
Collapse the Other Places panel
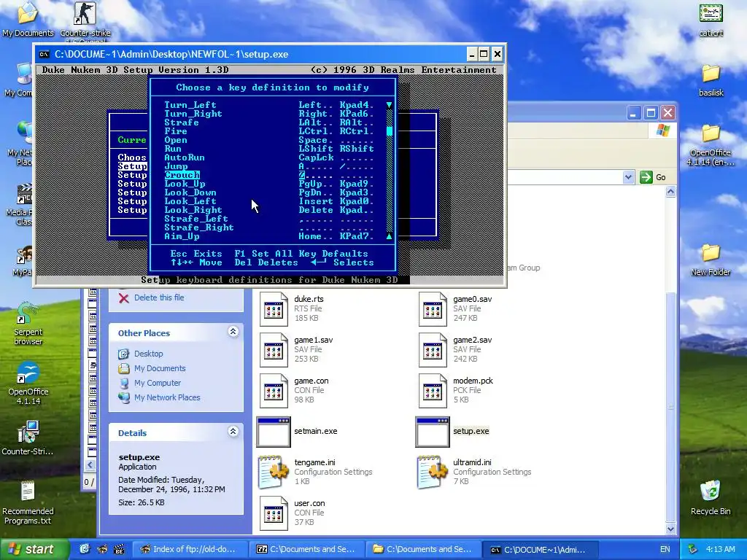tap(233, 332)
